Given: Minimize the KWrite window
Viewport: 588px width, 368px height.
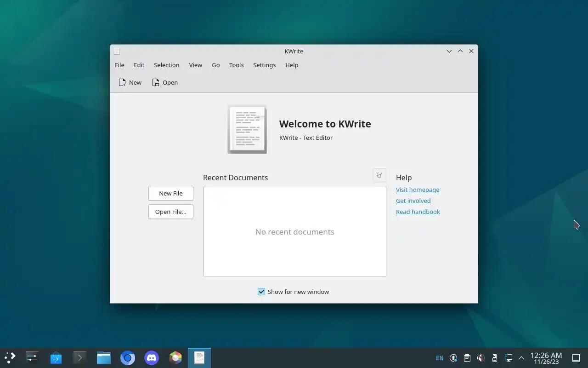Looking at the screenshot, I should pyautogui.click(x=449, y=51).
